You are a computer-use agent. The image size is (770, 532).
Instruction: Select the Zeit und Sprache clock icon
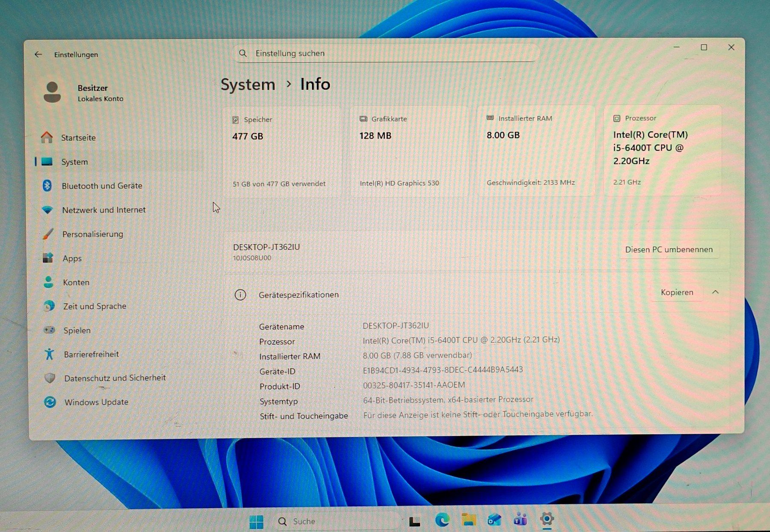(48, 306)
